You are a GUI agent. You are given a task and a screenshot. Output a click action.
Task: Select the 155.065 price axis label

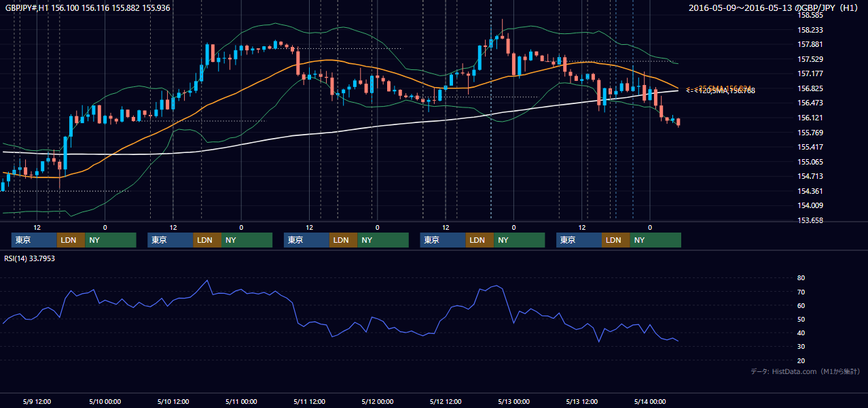810,163
